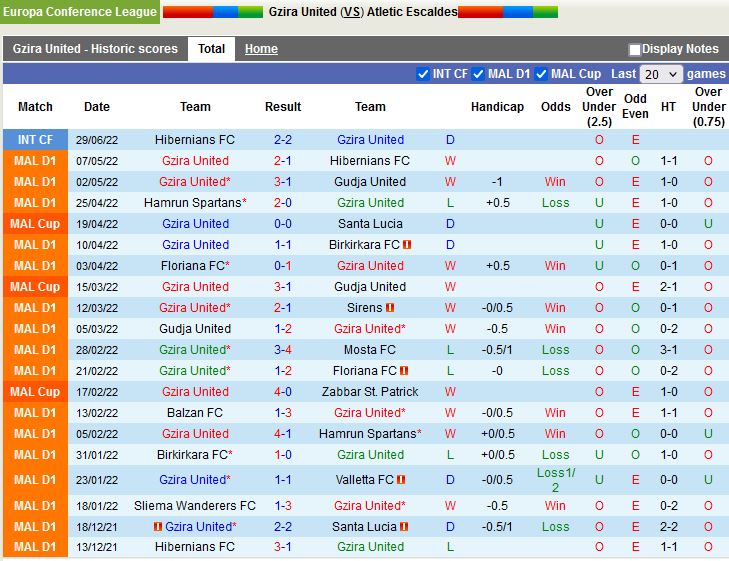This screenshot has width=729, height=561.
Task: Disable the MAL Cup filter checkbox
Action: click(542, 74)
